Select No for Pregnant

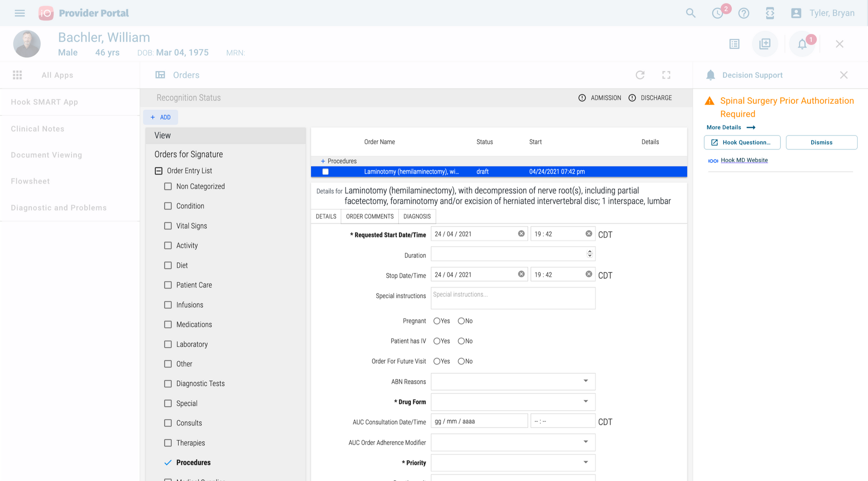pos(461,321)
